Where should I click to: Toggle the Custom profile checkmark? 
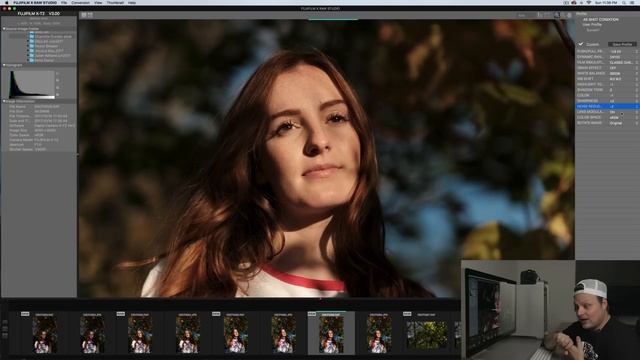click(580, 44)
